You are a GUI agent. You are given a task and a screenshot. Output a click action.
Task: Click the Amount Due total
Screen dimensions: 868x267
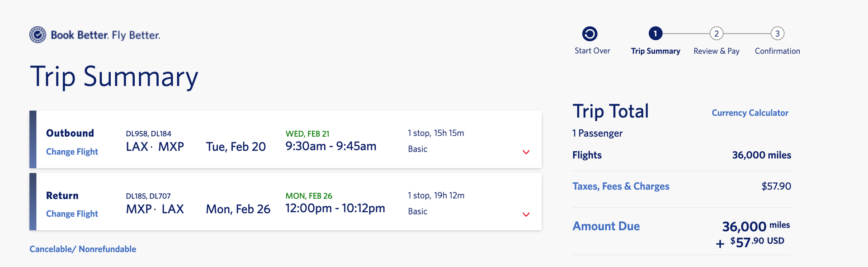[x=606, y=226]
